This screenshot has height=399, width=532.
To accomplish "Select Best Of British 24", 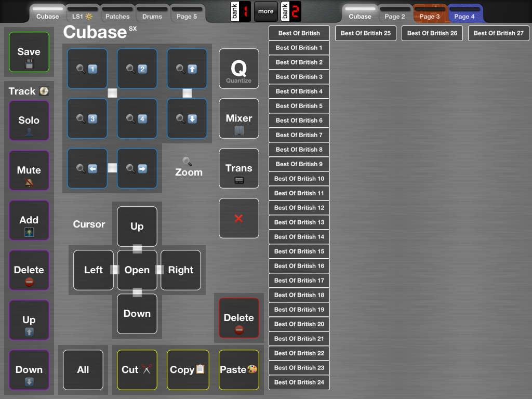I will (x=299, y=382).
